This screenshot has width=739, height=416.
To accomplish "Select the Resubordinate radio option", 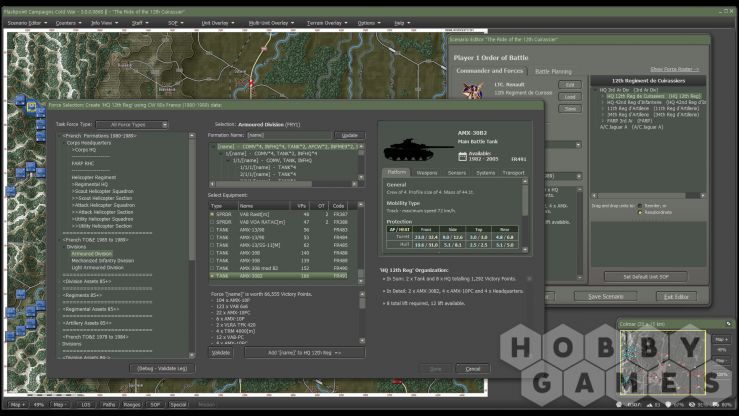I will [640, 212].
